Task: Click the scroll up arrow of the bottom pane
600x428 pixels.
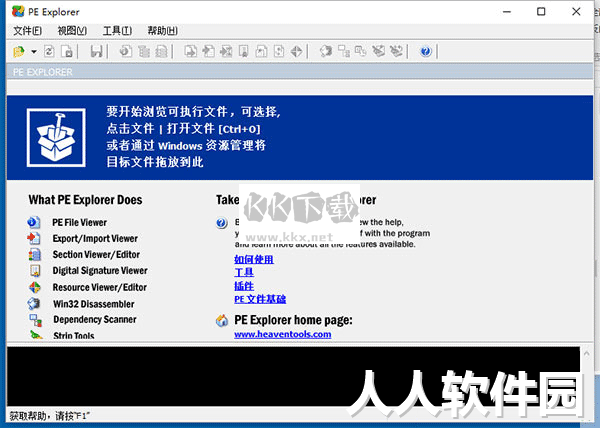Action: tap(587, 354)
